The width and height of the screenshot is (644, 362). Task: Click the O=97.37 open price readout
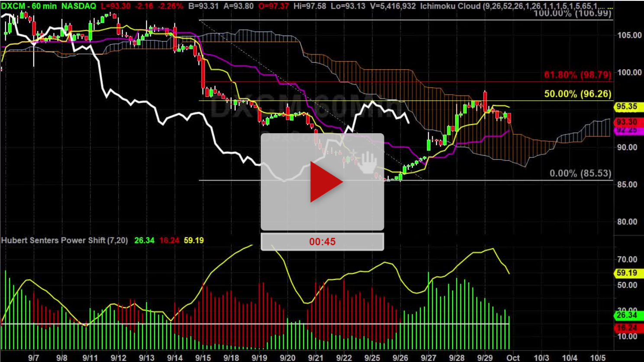273,6
